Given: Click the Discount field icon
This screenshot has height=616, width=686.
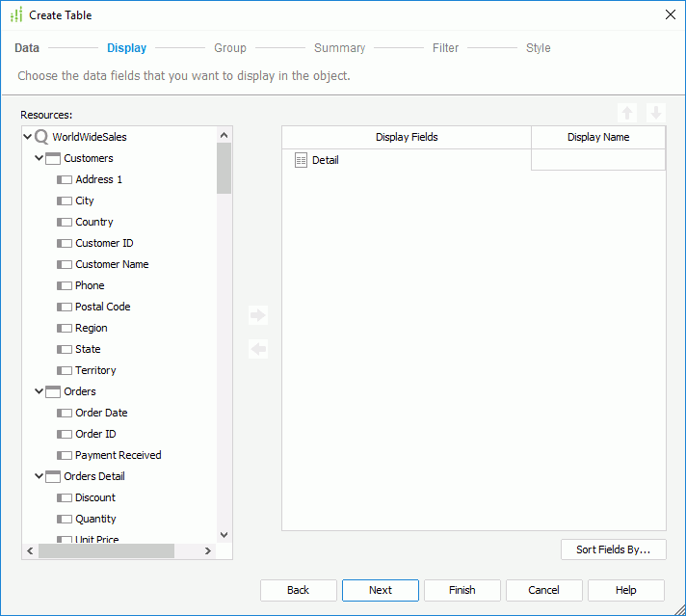Looking at the screenshot, I should click(65, 497).
